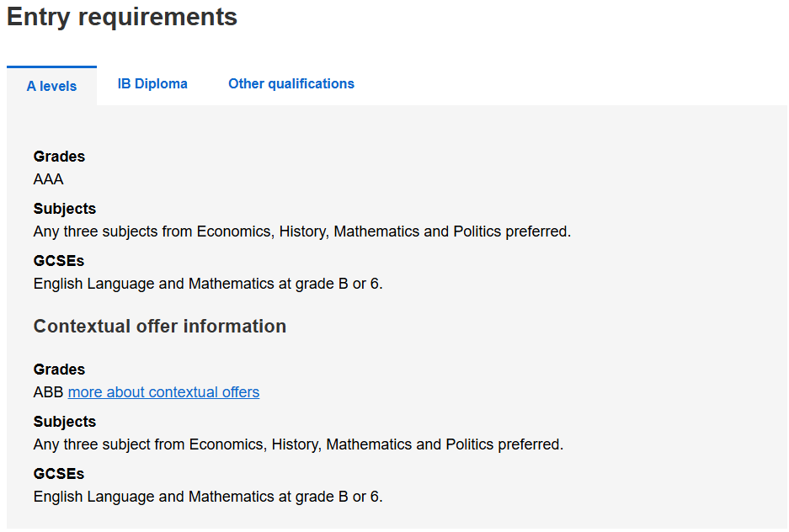Screen dimensions: 789x532
Task: Select the A levels tab
Action: coord(51,86)
